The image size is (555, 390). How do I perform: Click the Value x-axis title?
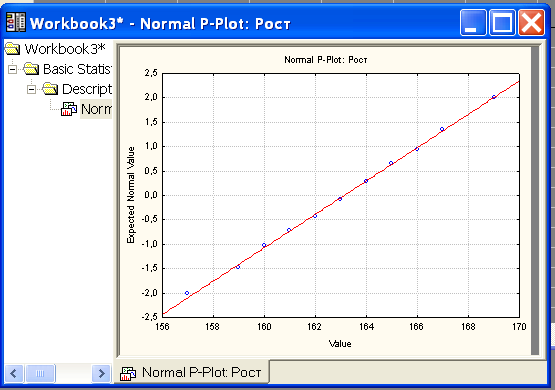(x=340, y=344)
